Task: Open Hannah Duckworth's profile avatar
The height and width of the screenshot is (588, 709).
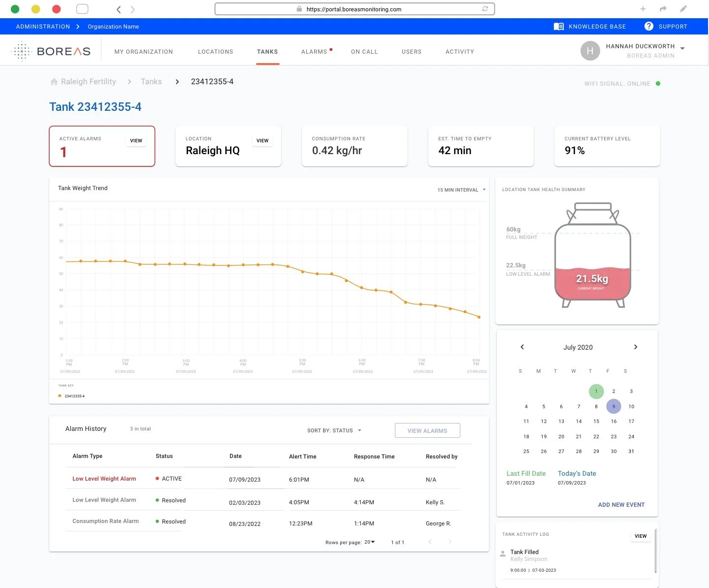Action: [x=590, y=51]
